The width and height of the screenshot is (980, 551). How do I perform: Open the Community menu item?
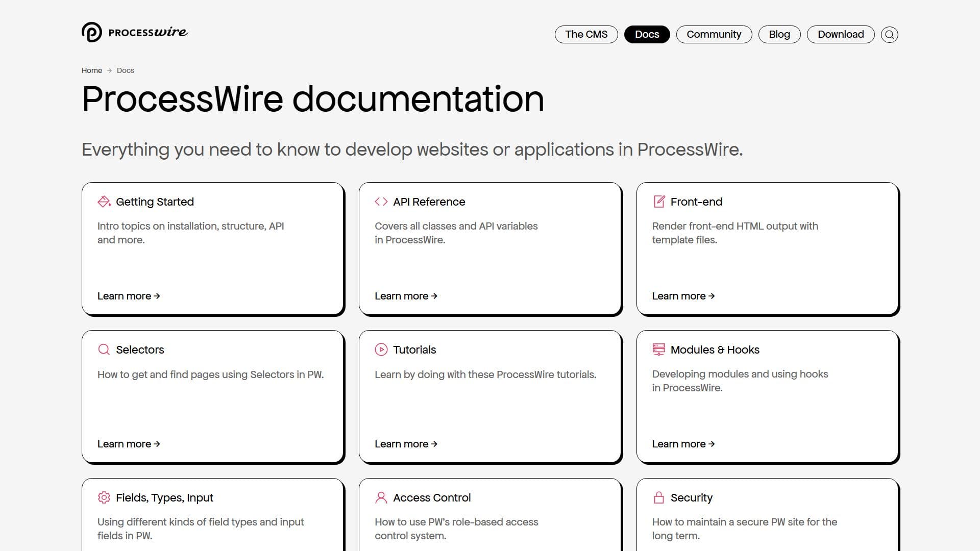[x=714, y=34]
